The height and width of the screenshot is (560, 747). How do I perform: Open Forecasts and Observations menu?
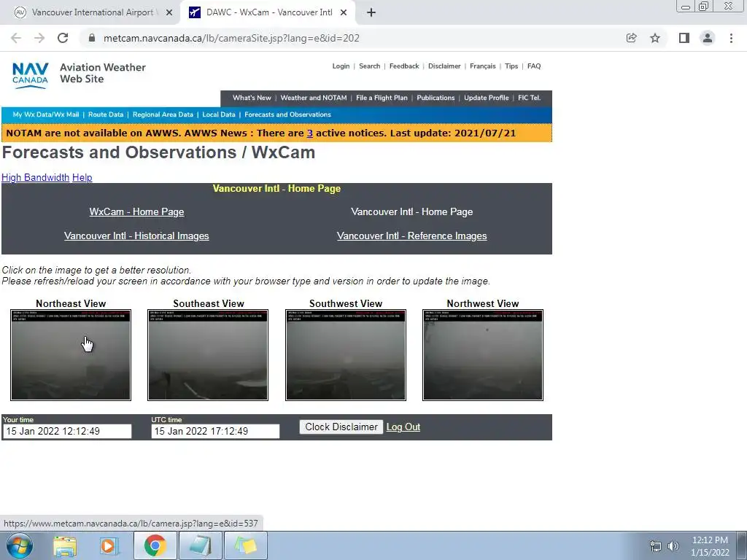[287, 114]
